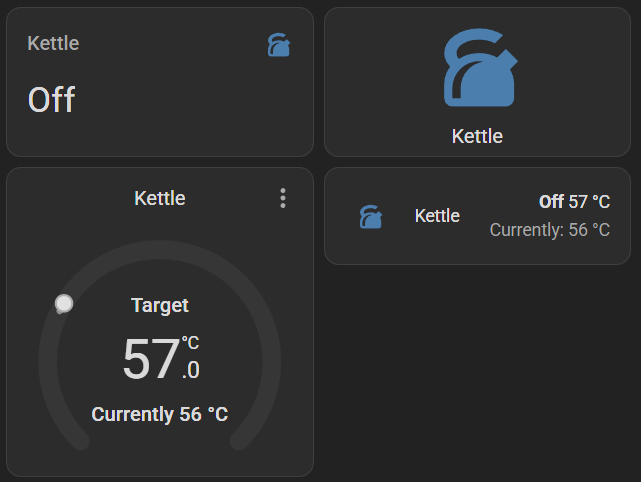
Task: Click the "Target" label inside the dial
Action: click(160, 305)
